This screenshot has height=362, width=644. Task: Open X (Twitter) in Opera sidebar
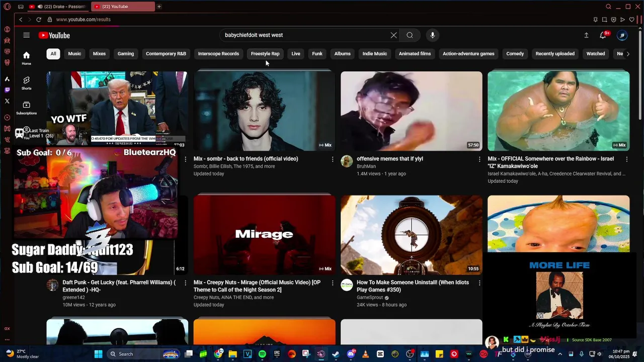(7, 101)
